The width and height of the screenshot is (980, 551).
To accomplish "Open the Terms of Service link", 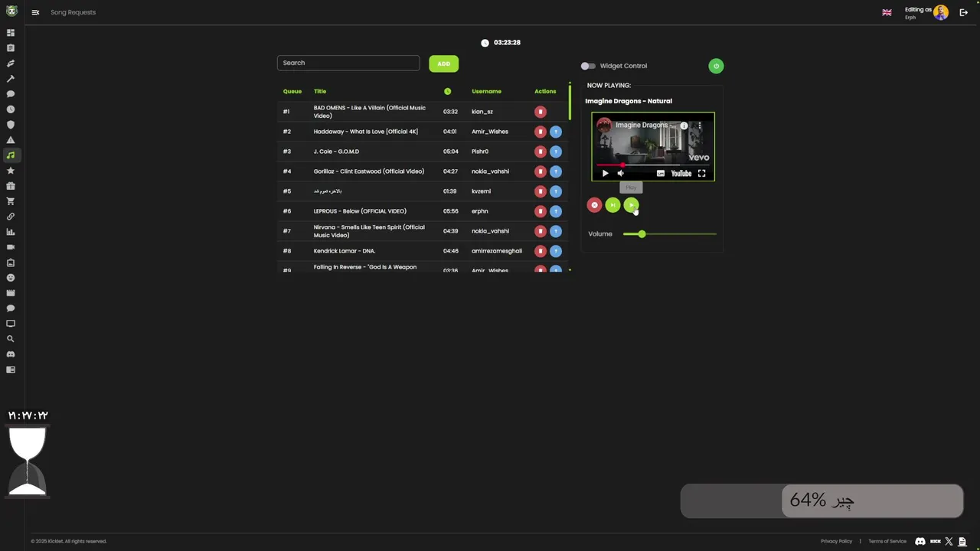I will tap(887, 541).
